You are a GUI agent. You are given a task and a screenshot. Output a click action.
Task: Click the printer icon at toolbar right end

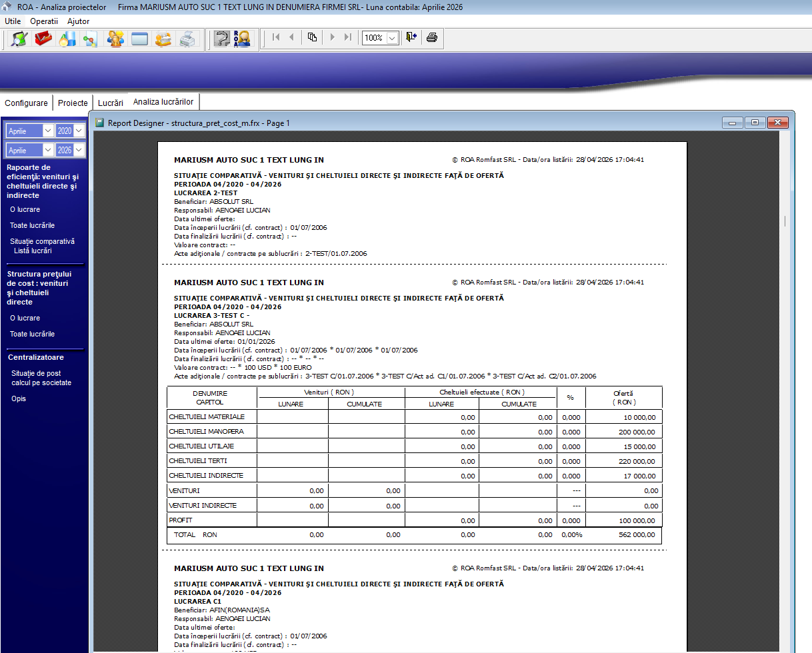coord(432,38)
